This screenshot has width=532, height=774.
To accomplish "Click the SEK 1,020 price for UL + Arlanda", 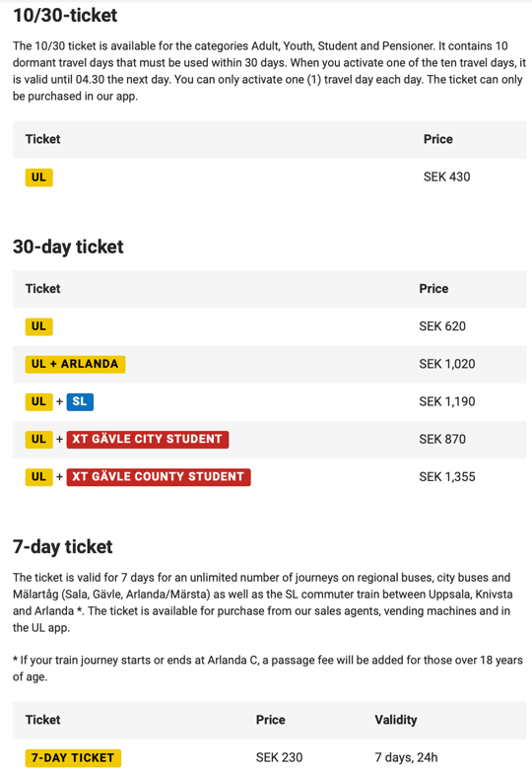I will 447,364.
